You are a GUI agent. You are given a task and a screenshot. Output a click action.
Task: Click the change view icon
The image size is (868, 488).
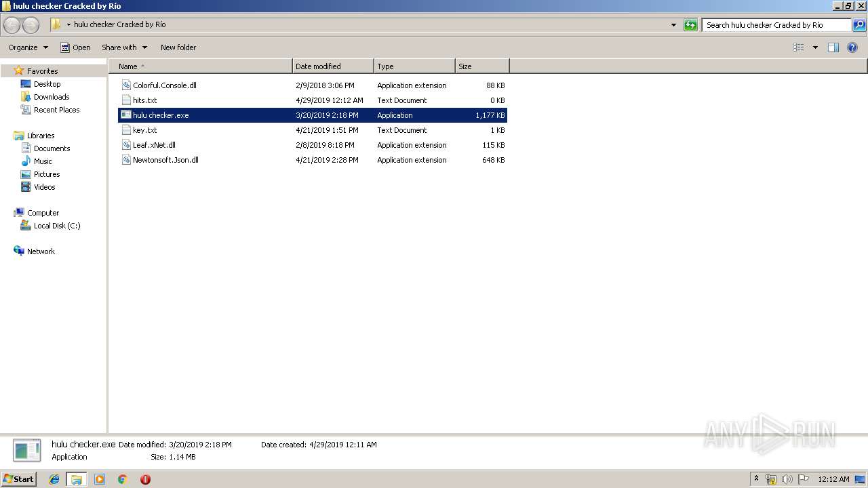click(x=799, y=47)
